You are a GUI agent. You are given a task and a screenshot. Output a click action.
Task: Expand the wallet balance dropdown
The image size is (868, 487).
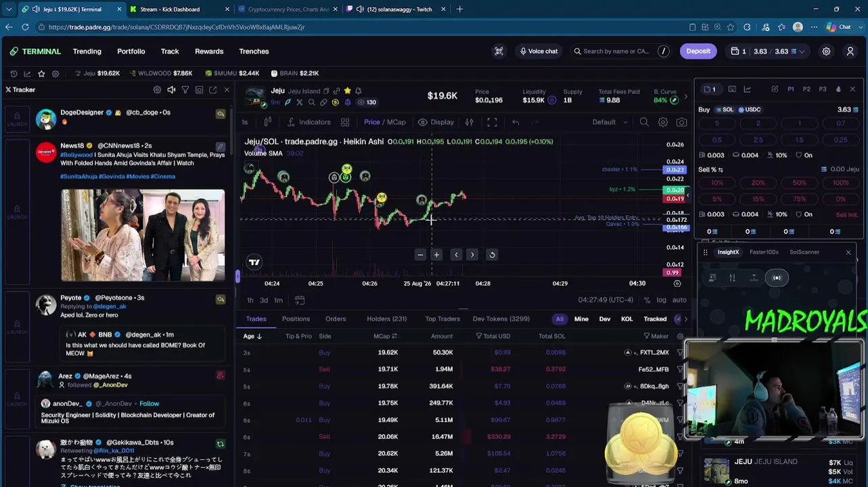802,51
